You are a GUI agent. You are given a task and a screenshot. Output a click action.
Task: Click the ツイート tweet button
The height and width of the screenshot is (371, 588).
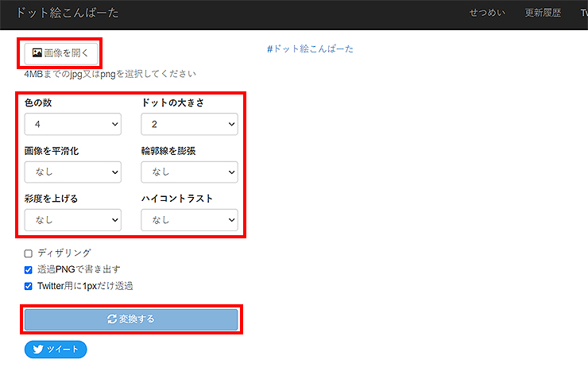[56, 350]
